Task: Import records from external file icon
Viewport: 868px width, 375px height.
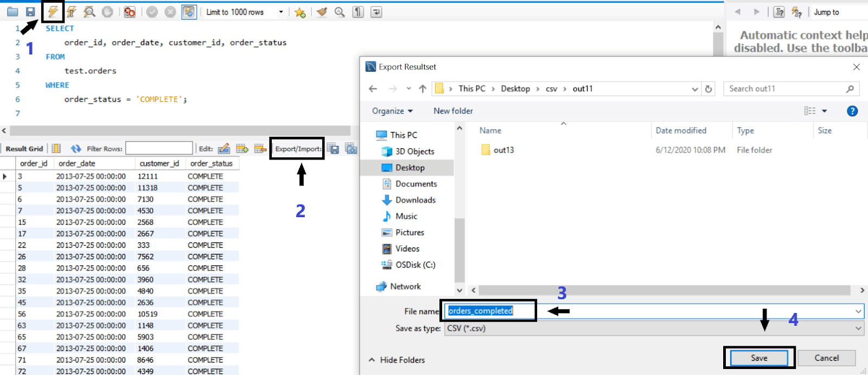Action: (351, 149)
